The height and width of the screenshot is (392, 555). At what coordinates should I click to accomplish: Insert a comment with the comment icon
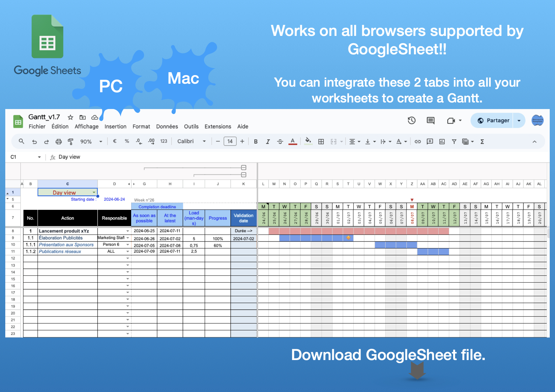(x=430, y=141)
